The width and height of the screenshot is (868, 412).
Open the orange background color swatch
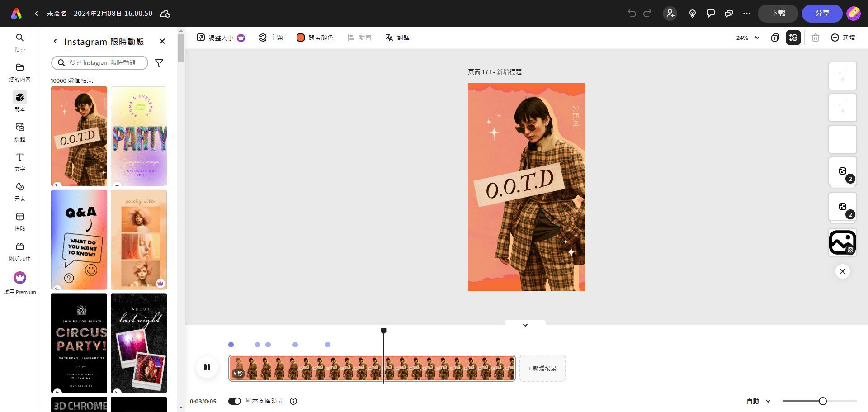point(301,38)
